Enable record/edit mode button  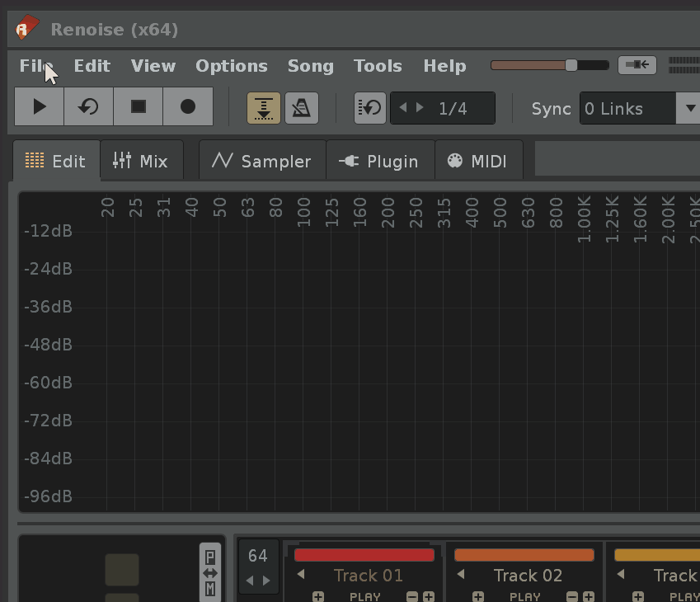pos(187,106)
